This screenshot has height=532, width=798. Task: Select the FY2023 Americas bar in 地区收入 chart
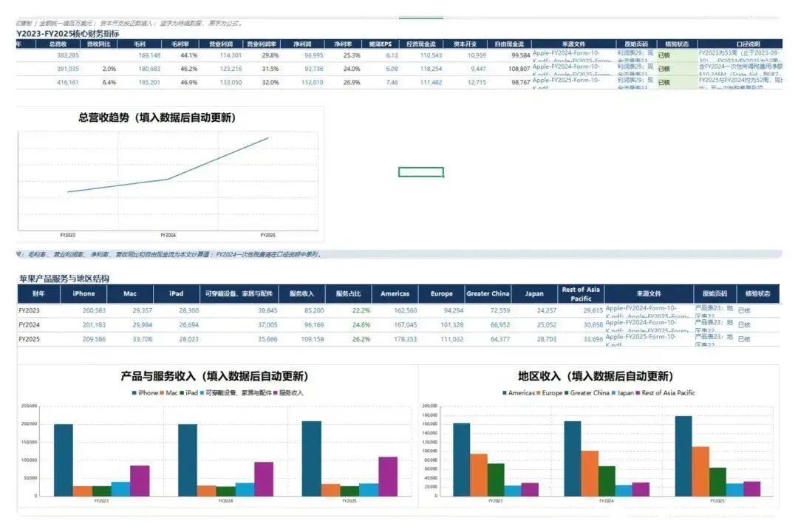[x=461, y=460]
